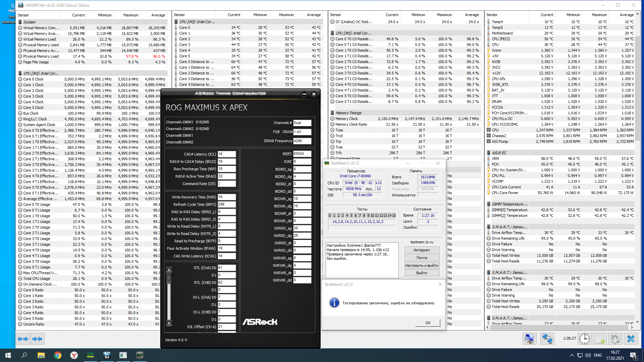Click the scroll-down arrow in ASRock Timing Configurator

(x=169, y=323)
